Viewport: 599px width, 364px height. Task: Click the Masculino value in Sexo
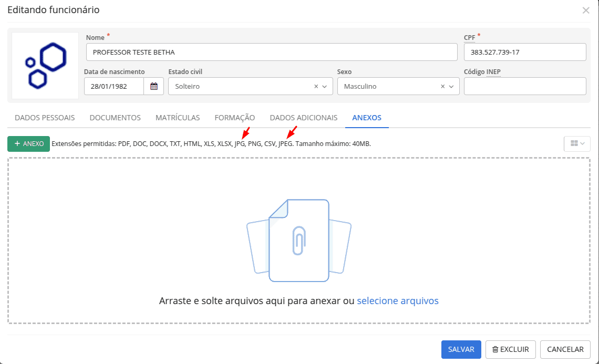[360, 86]
